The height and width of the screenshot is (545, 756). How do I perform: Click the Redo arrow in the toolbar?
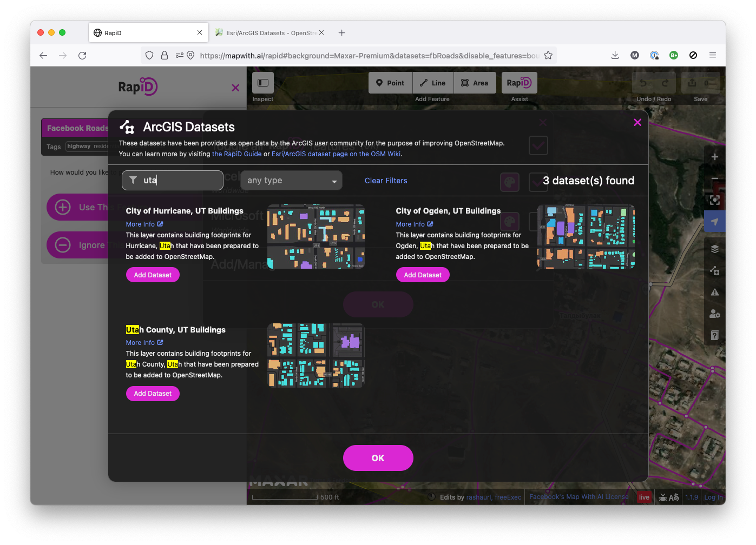click(665, 83)
